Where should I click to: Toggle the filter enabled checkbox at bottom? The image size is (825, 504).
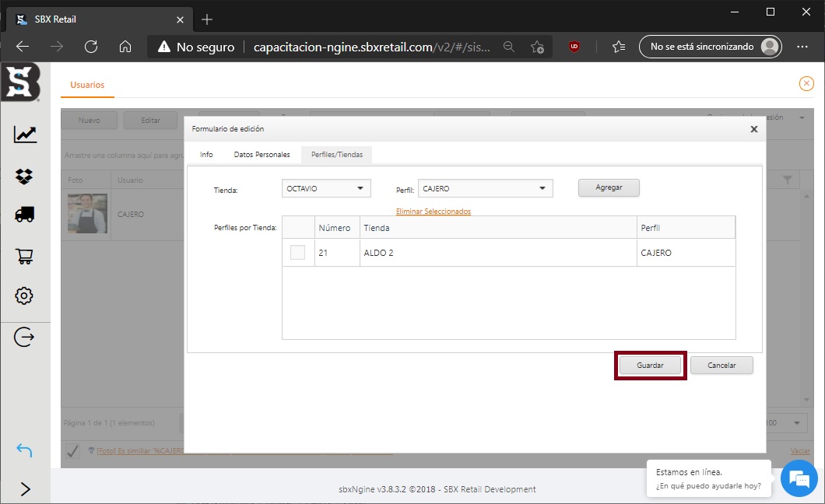(72, 451)
